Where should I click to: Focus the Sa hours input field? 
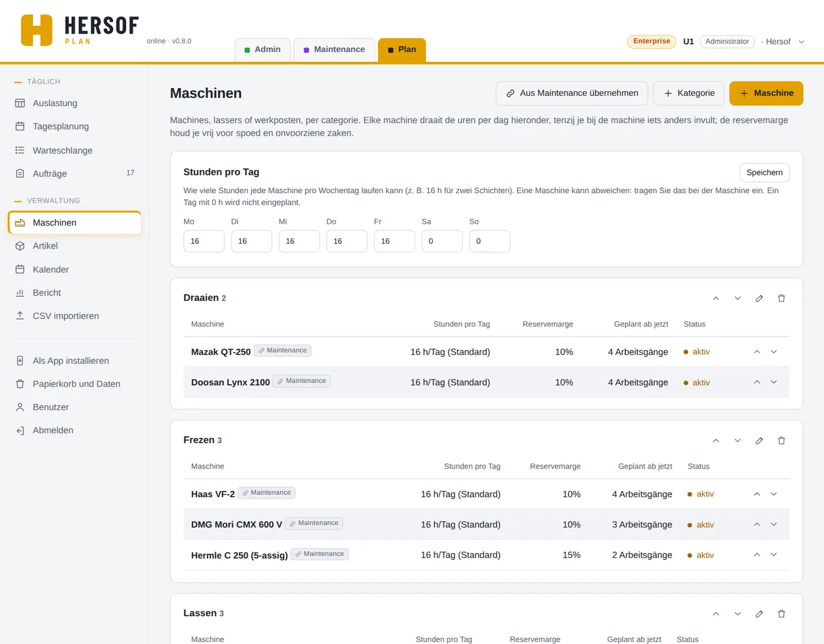pos(442,241)
